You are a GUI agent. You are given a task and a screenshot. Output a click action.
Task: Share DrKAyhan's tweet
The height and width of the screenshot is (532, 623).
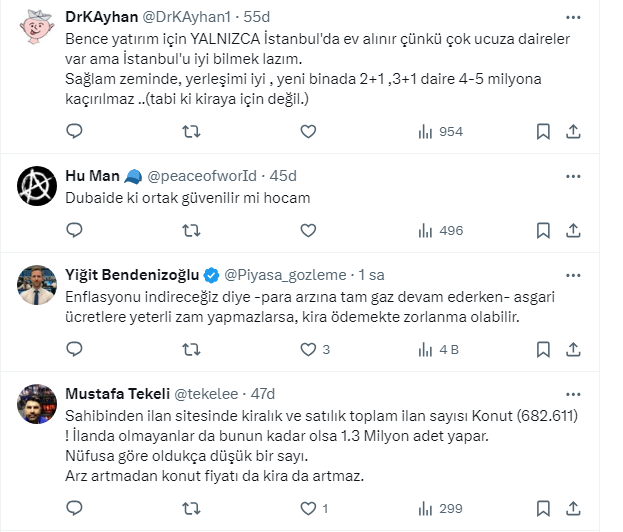[574, 131]
